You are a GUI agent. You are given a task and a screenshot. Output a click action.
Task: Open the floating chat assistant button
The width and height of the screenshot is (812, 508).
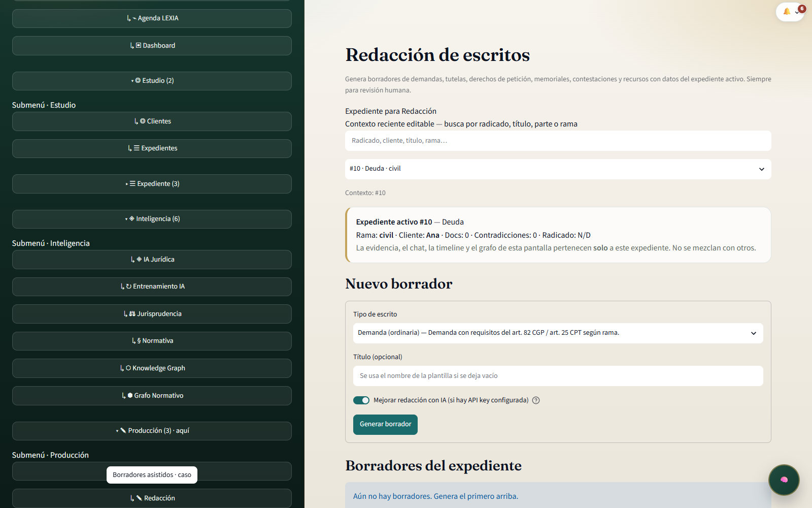click(784, 480)
